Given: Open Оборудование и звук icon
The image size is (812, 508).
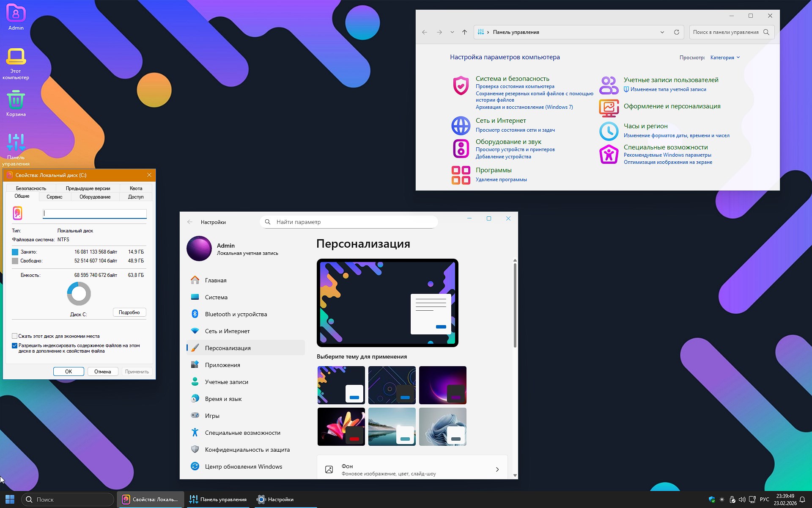Looking at the screenshot, I should pyautogui.click(x=461, y=148).
